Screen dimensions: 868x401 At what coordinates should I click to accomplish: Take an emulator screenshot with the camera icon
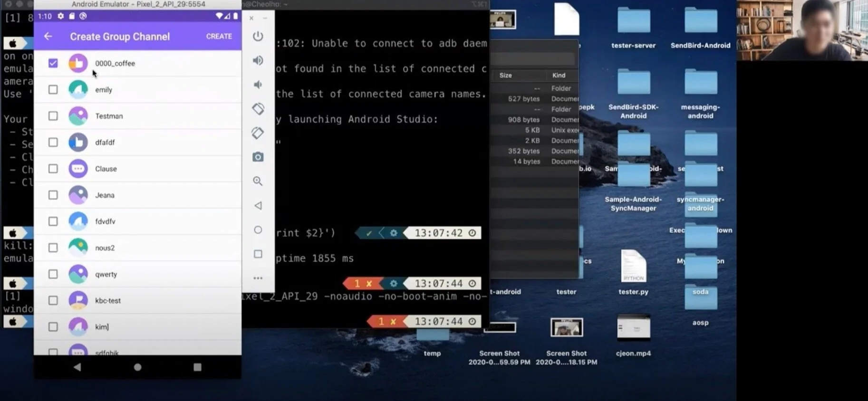point(258,157)
